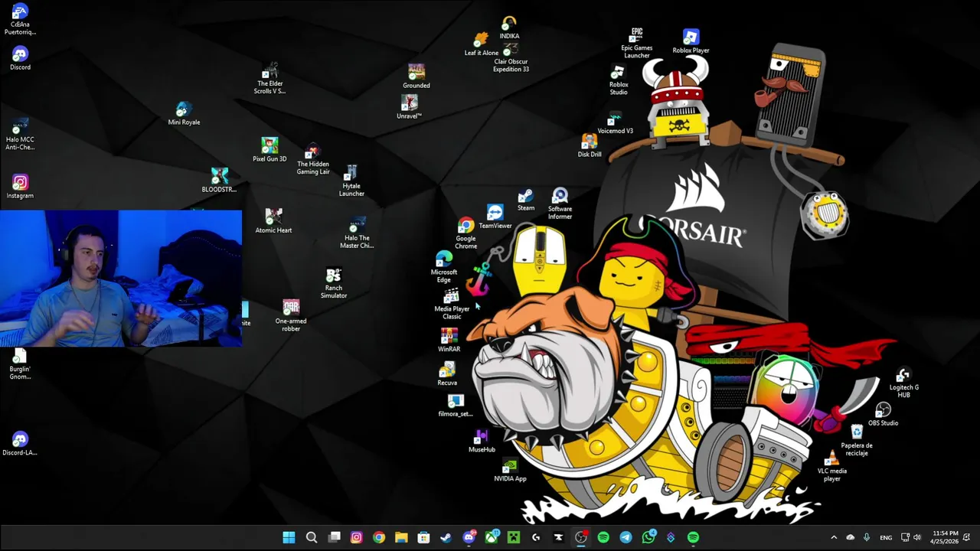Open Microsoft Store taskbar icon
The width and height of the screenshot is (980, 551).
[423, 537]
